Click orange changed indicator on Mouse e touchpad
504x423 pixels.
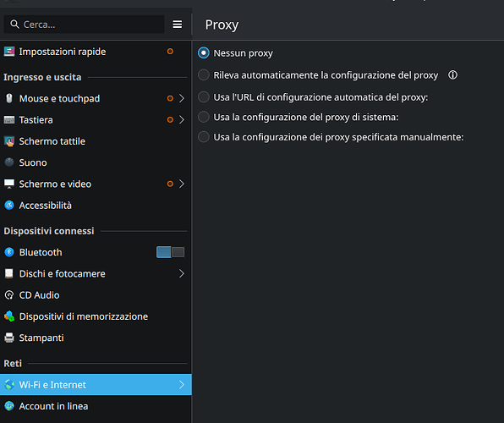(170, 98)
